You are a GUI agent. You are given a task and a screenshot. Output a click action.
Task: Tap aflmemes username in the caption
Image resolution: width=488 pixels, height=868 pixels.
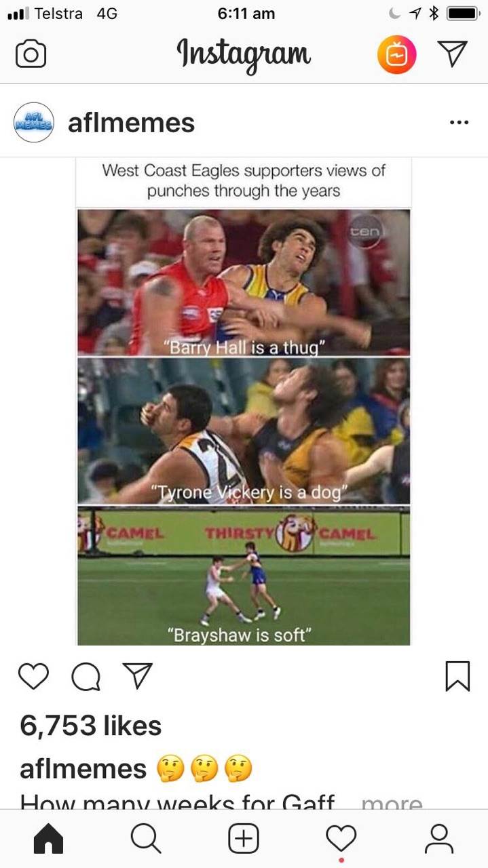pyautogui.click(x=83, y=769)
